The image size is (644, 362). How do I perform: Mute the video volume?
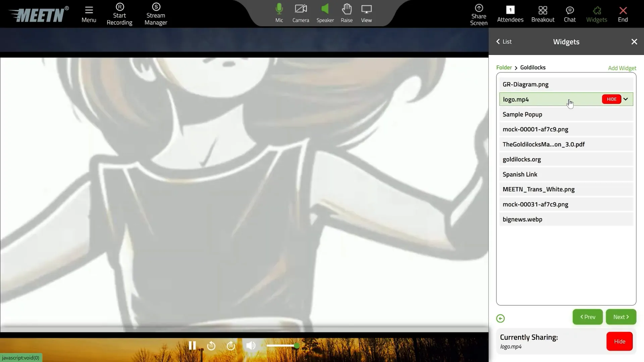251,346
